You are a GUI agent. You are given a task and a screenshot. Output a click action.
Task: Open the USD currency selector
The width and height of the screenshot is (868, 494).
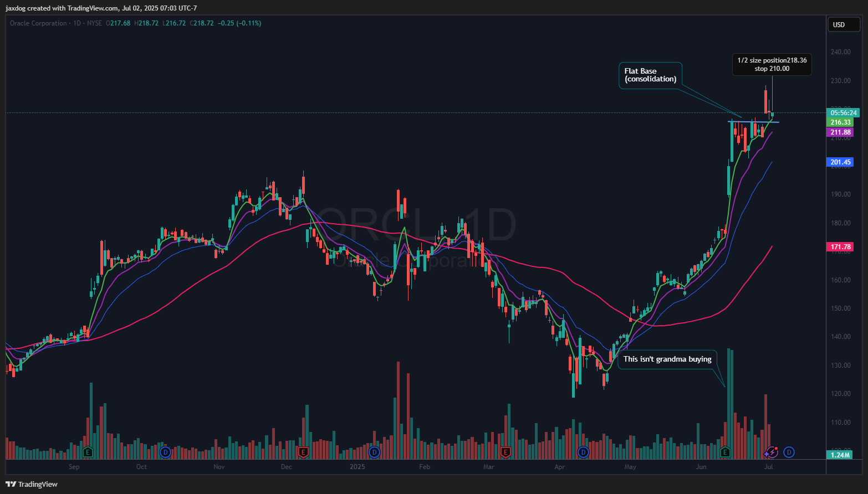(x=844, y=24)
